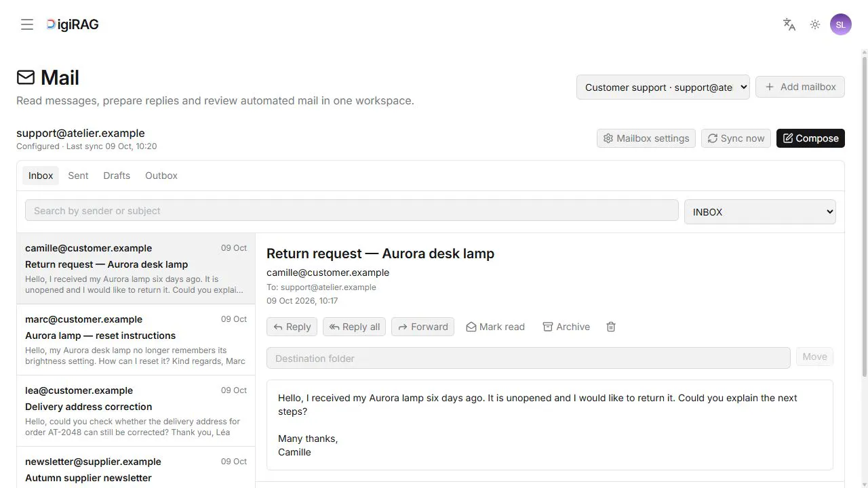Click the DigiRAG logo
The width and height of the screenshot is (868, 488).
point(73,24)
